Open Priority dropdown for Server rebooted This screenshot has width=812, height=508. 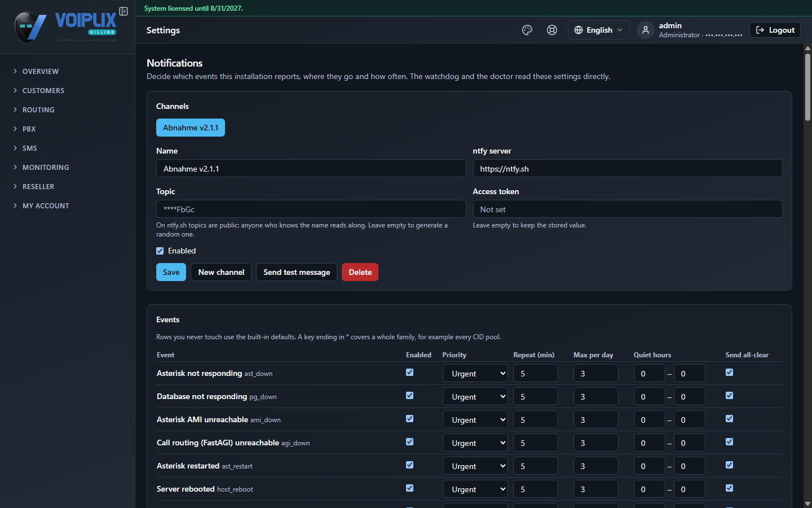475,489
